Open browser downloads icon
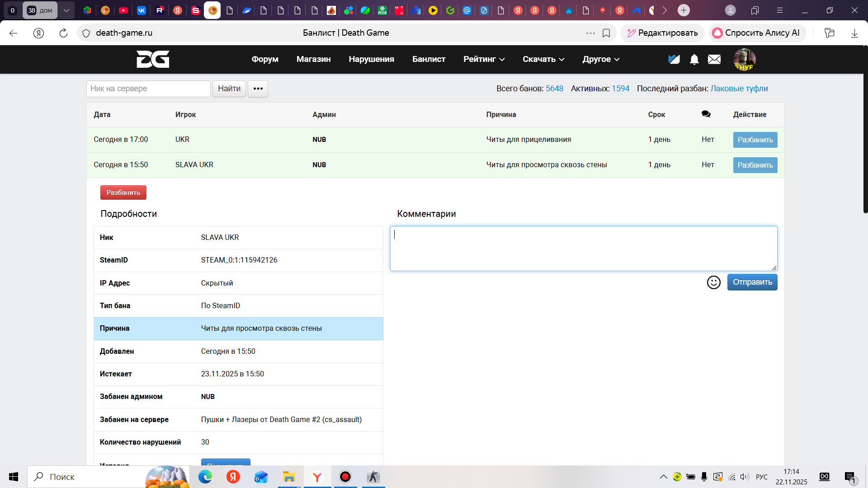868x488 pixels. tap(854, 33)
